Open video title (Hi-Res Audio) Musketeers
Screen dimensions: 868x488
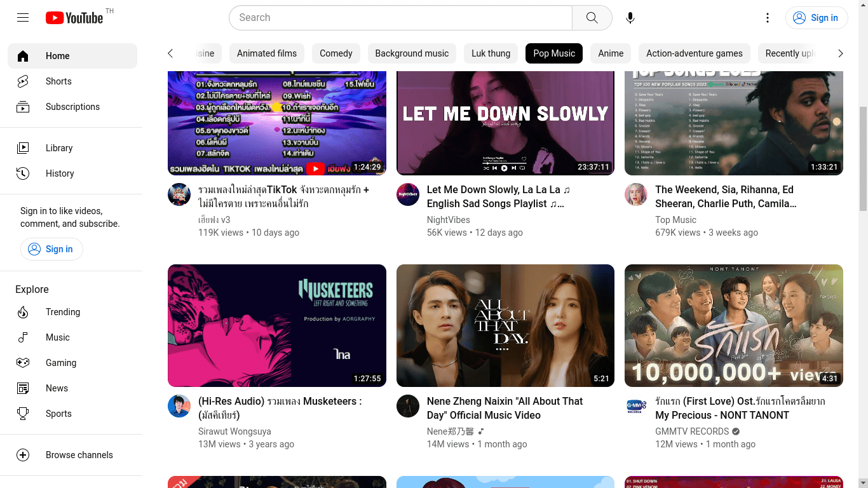tap(280, 408)
